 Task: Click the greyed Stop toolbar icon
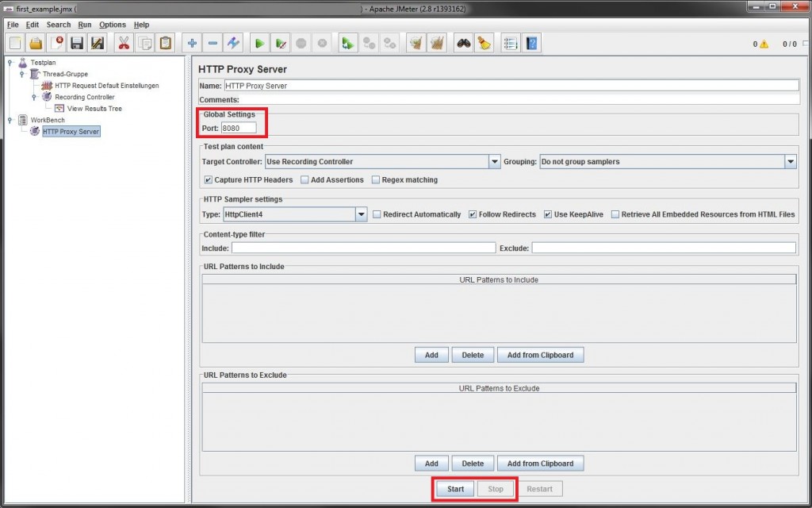301,43
